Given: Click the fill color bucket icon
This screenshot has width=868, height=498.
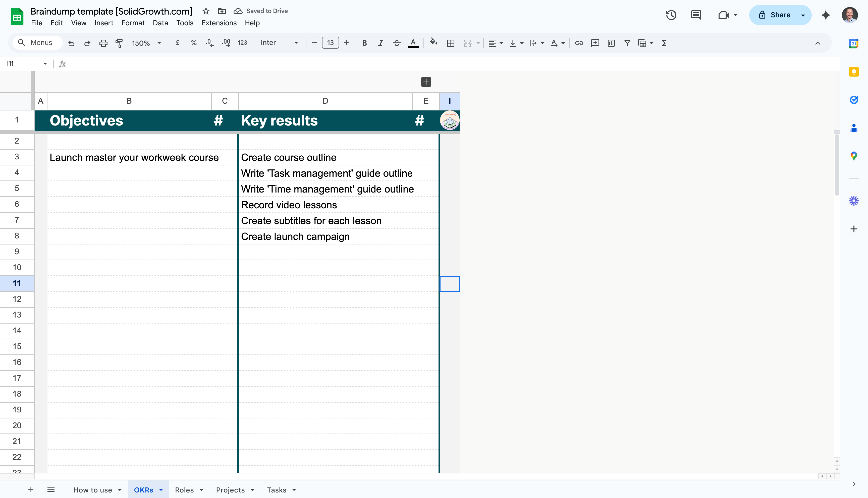Looking at the screenshot, I should (433, 42).
